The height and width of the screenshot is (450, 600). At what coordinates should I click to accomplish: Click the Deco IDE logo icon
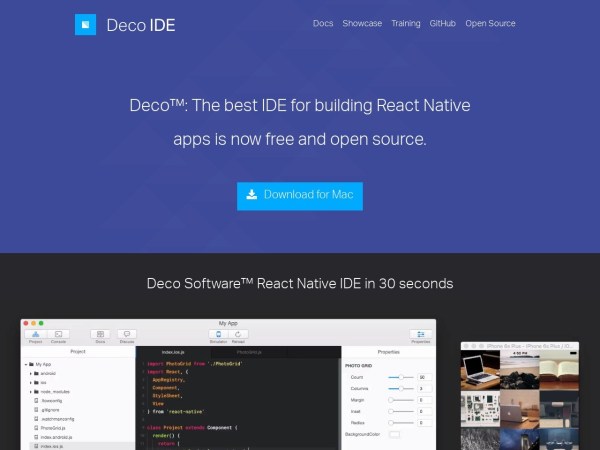tap(85, 24)
